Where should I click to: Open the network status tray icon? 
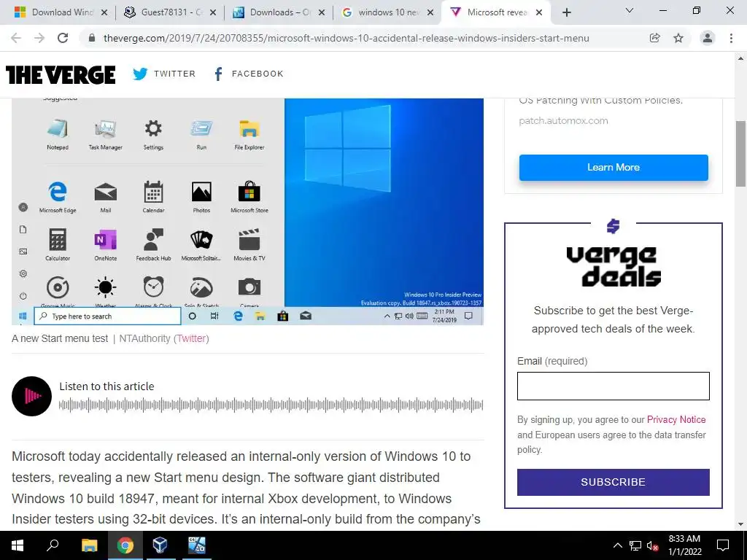(x=635, y=545)
